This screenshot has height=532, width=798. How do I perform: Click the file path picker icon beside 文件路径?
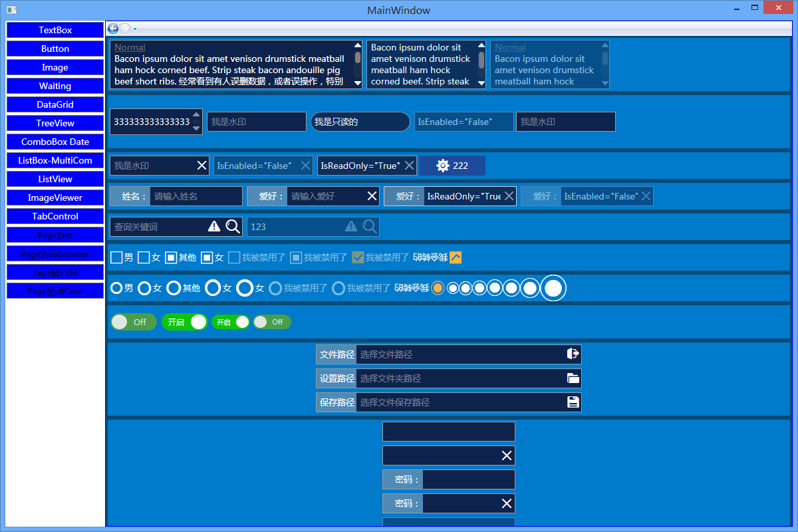pos(573,354)
